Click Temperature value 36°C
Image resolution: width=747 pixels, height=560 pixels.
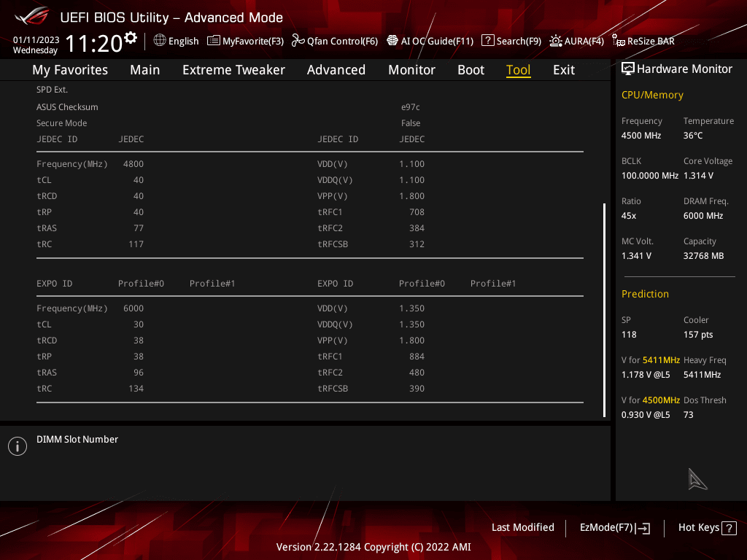693,136
